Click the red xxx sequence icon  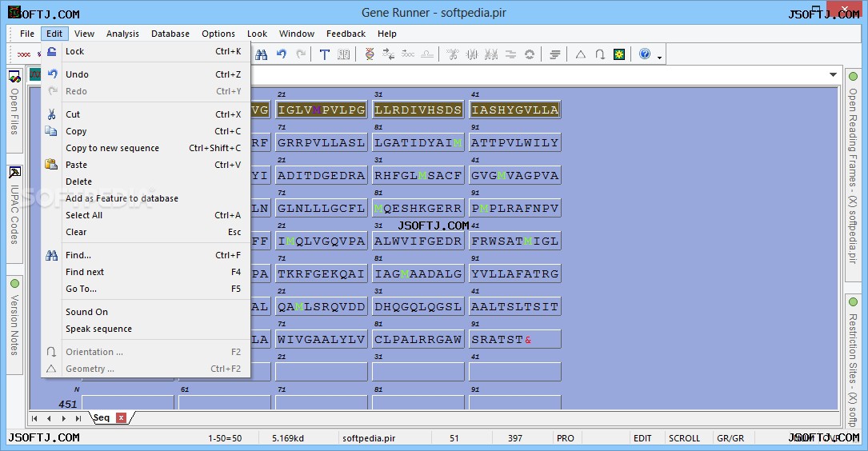[24, 54]
